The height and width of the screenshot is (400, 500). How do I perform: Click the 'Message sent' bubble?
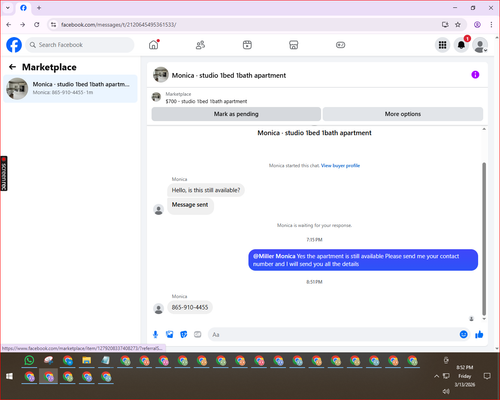point(190,205)
